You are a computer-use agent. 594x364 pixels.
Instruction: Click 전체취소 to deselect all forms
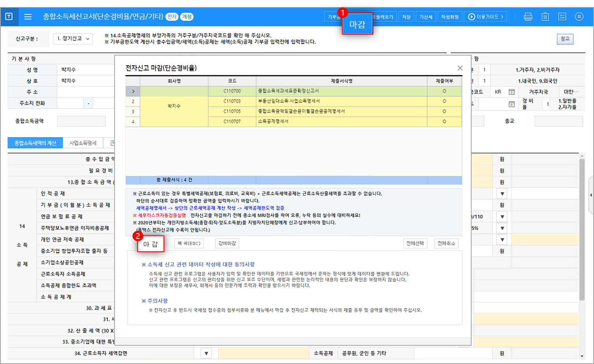(x=446, y=244)
